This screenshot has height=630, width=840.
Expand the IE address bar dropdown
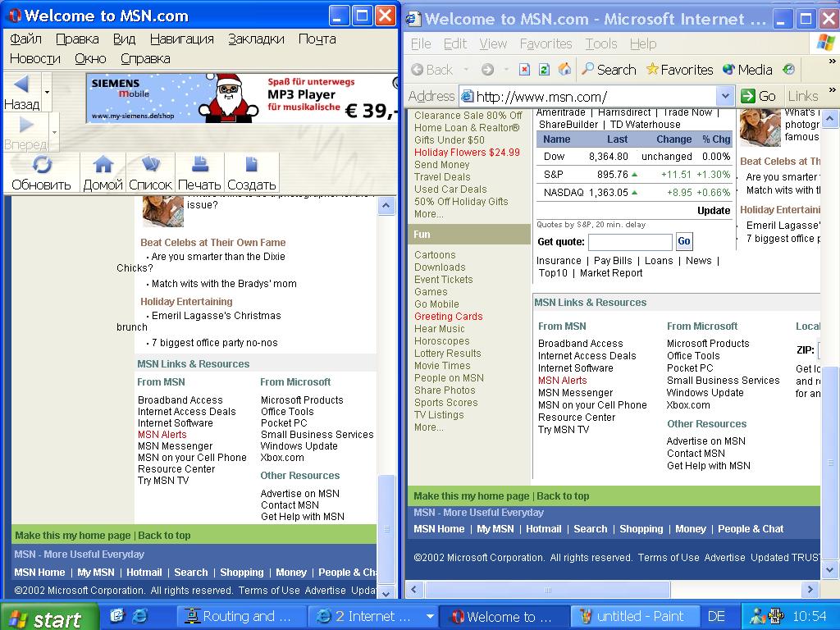(725, 97)
